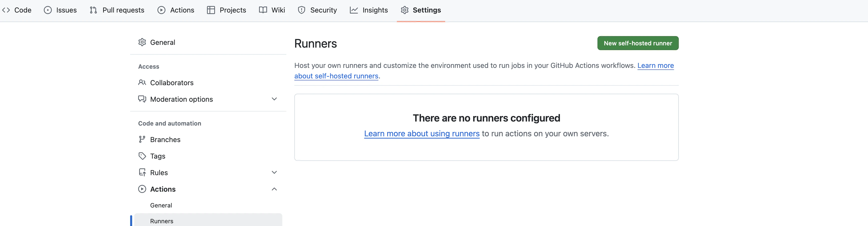Viewport: 868px width, 226px height.
Task: Click the New self-hosted runner button
Action: (638, 43)
